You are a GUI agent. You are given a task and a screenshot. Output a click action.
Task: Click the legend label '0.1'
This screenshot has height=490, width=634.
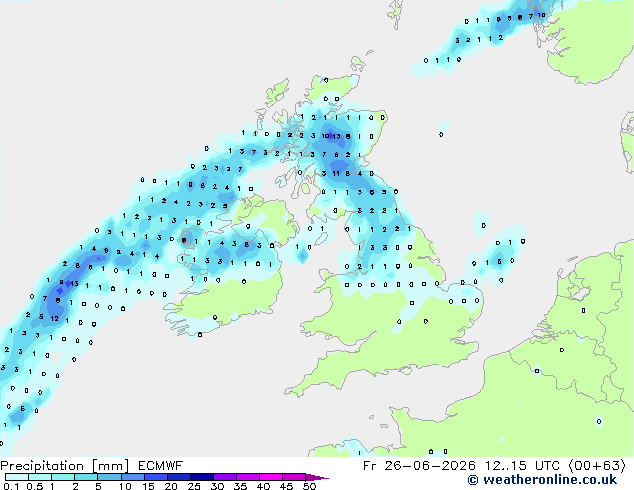pyautogui.click(x=11, y=486)
